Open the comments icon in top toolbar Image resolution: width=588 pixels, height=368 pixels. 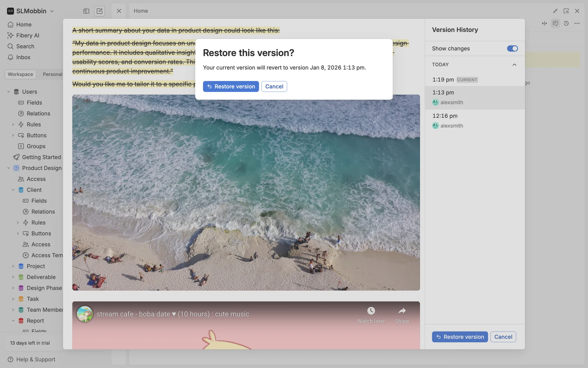click(x=555, y=23)
